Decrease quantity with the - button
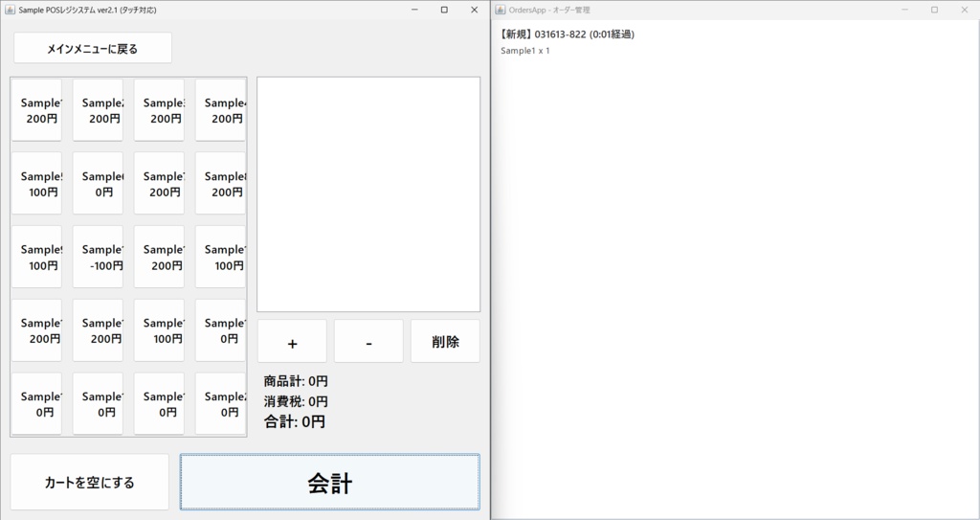980x520 pixels. [368, 342]
